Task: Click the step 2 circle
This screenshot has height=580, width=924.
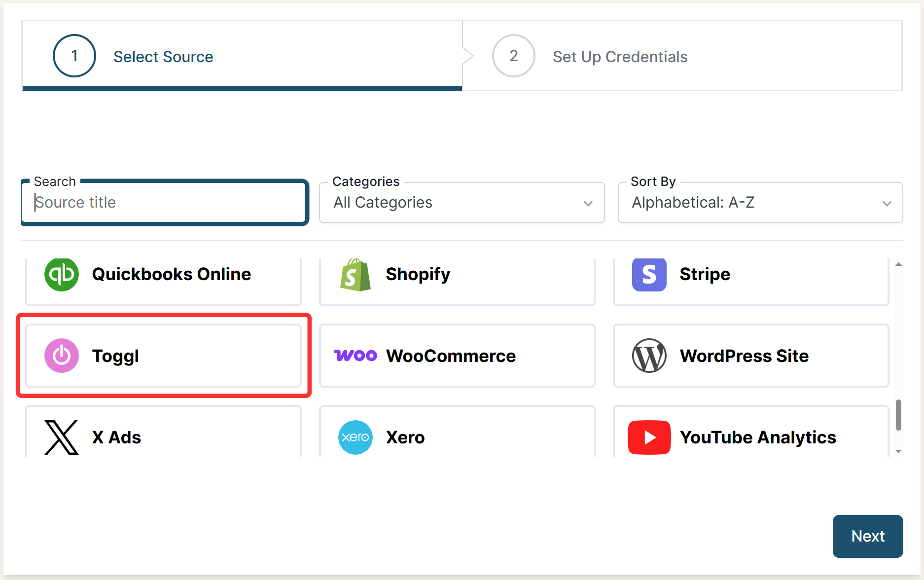Action: [513, 56]
